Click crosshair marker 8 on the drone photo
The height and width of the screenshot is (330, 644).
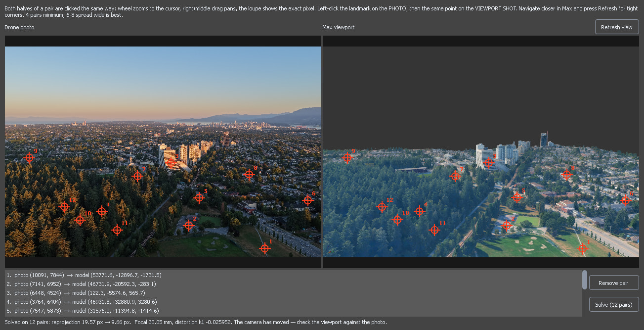[x=249, y=174]
